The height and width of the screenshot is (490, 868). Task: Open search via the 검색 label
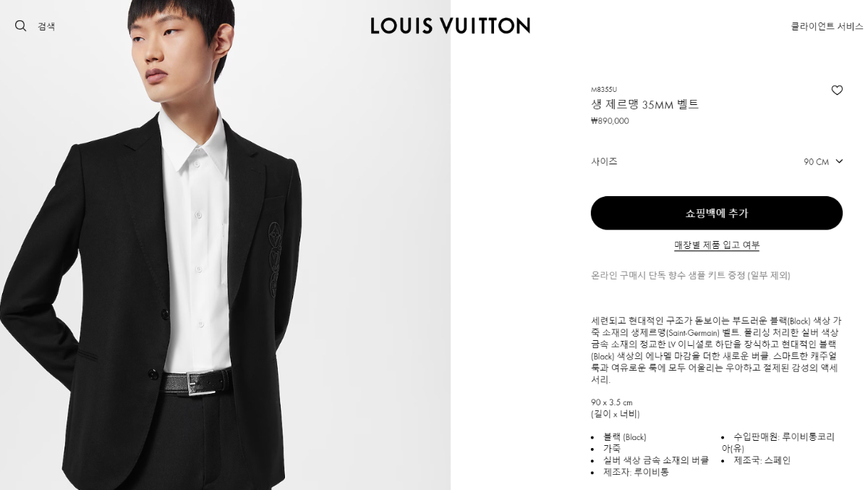click(x=46, y=27)
